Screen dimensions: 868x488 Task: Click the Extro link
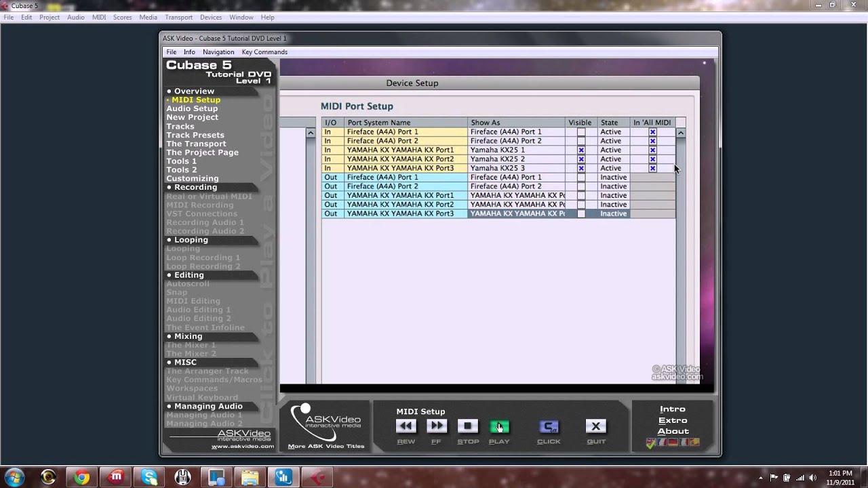click(x=673, y=420)
